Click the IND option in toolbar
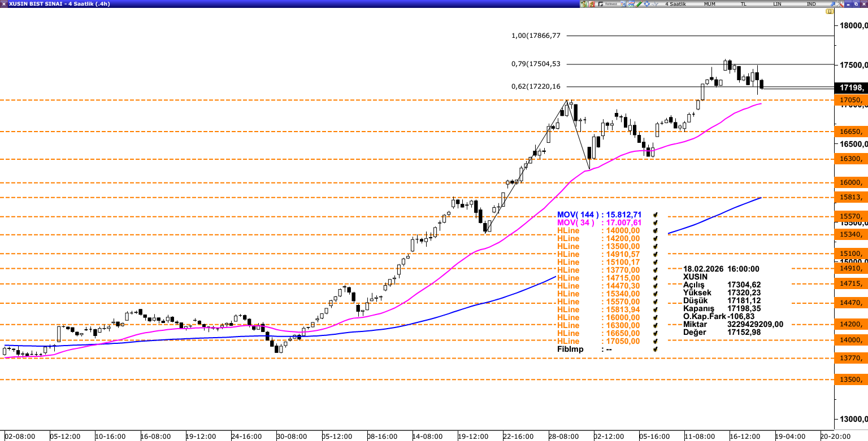The width and height of the screenshot is (868, 441). tap(811, 4)
